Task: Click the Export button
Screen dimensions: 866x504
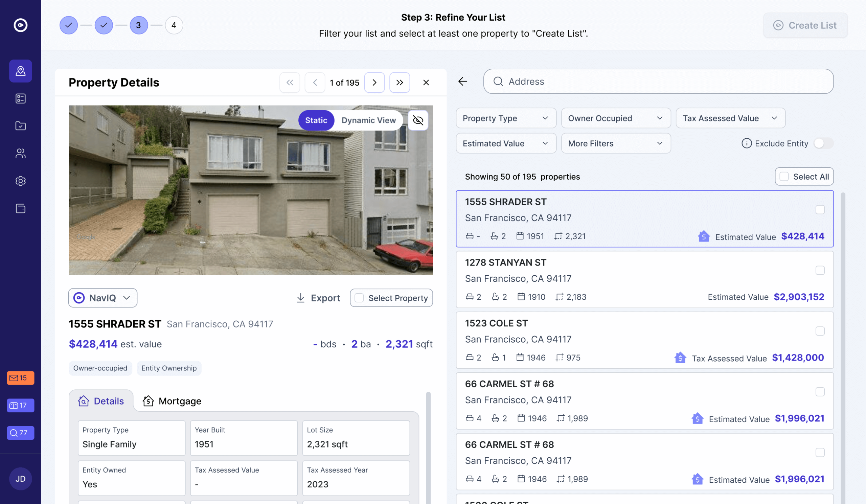Action: [318, 298]
